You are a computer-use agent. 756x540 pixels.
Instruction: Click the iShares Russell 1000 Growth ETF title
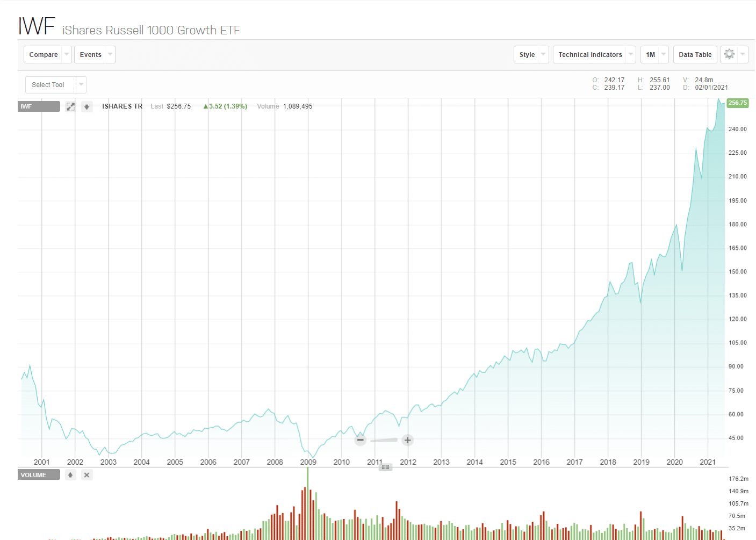pos(151,30)
